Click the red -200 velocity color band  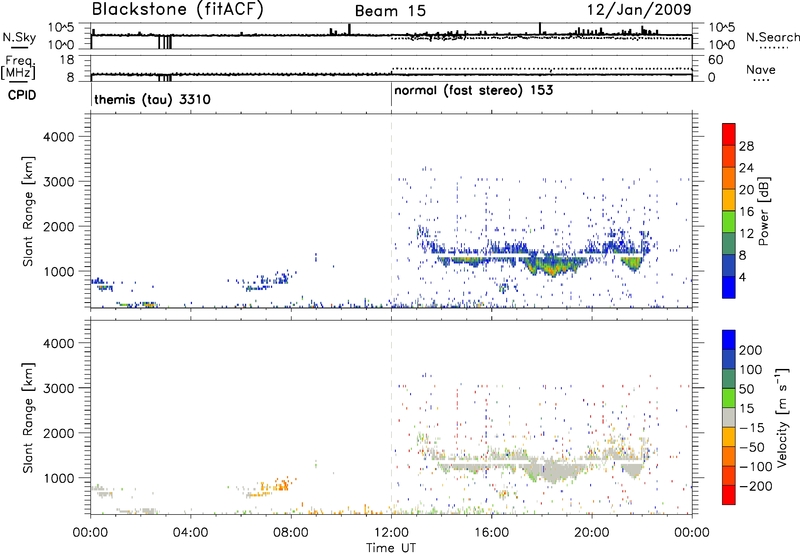(729, 495)
